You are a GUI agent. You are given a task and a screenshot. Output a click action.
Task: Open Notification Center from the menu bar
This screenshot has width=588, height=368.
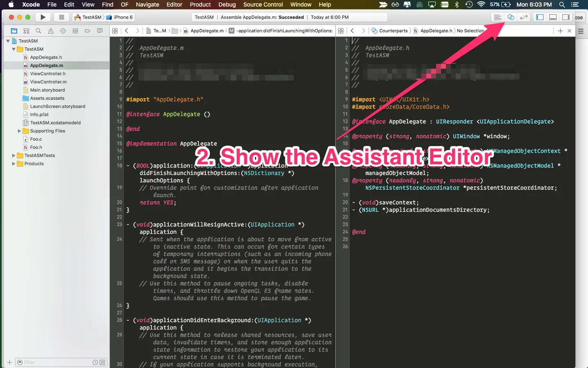[575, 4]
